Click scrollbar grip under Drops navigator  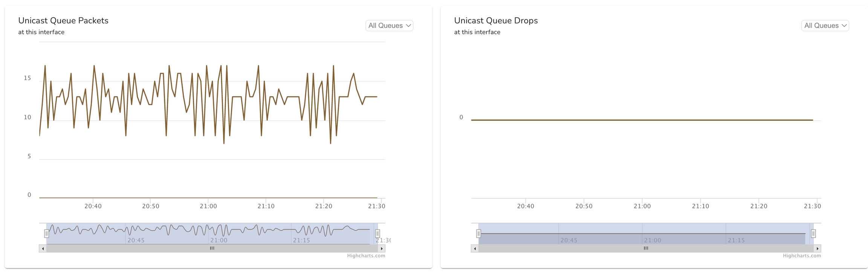(646, 248)
